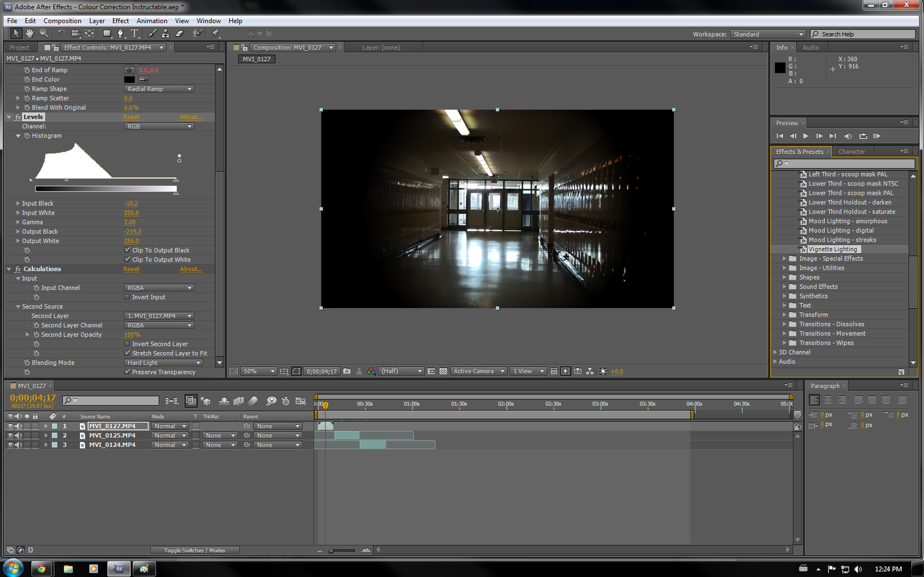The height and width of the screenshot is (577, 924).
Task: Toggle the transparency grid in viewer
Action: (443, 371)
